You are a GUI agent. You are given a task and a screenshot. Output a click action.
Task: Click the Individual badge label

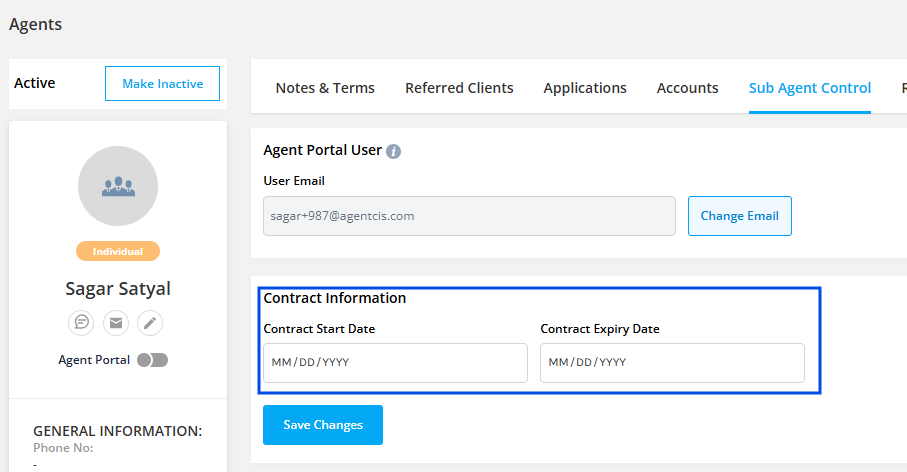click(118, 251)
